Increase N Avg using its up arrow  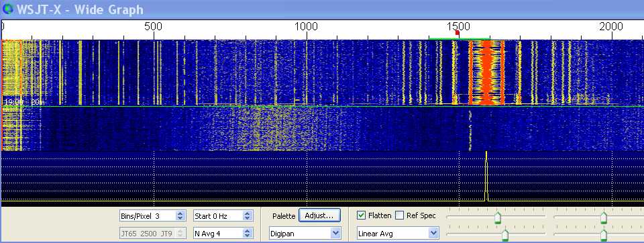[247, 231]
